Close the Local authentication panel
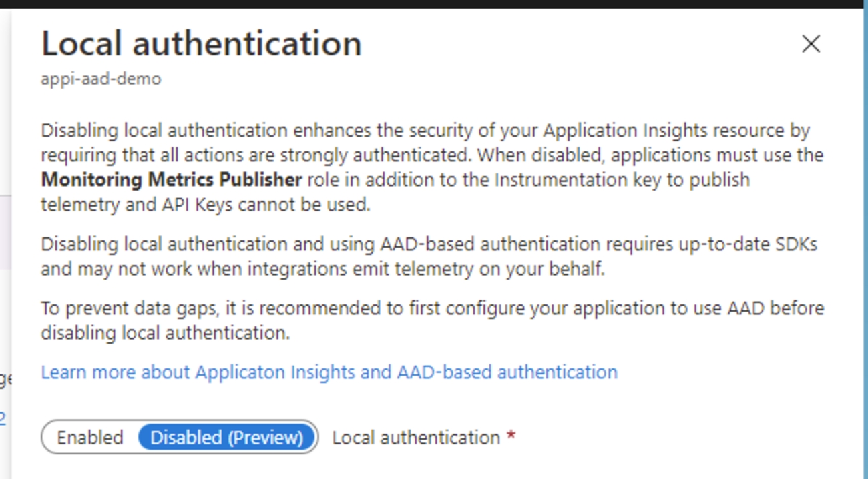This screenshot has width=868, height=479. [x=811, y=44]
